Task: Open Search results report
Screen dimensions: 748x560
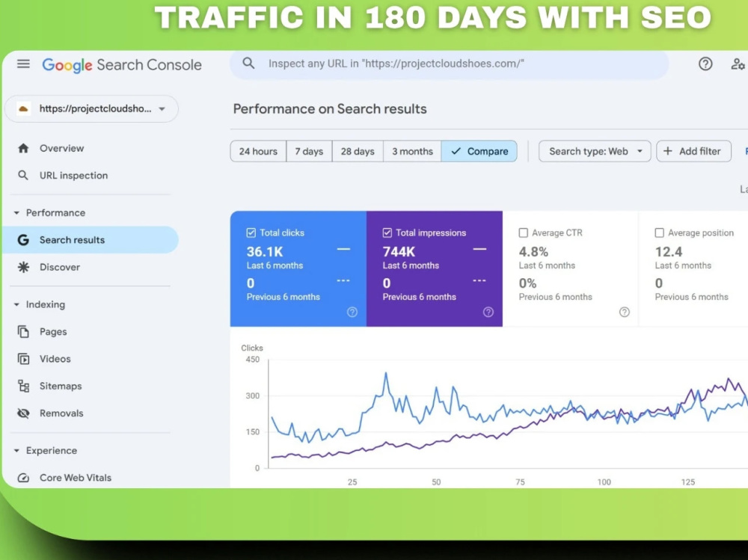Action: [91, 240]
